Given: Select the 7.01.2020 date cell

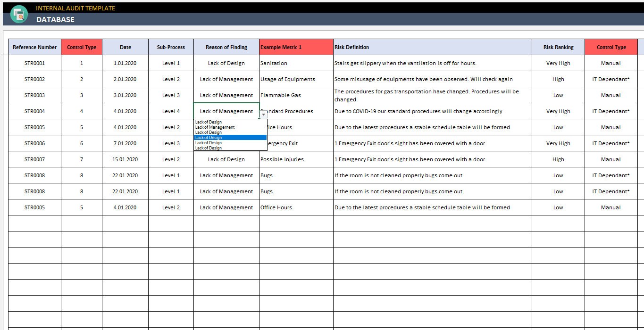Looking at the screenshot, I should pyautogui.click(x=125, y=143).
